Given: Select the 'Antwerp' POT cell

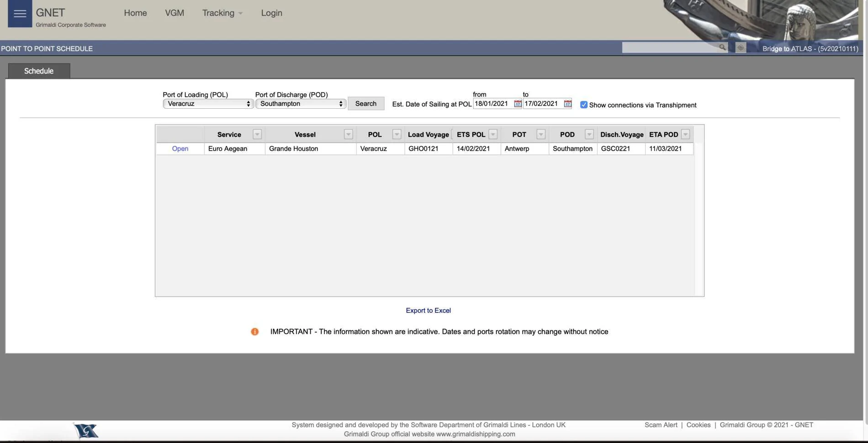Looking at the screenshot, I should 525,148.
